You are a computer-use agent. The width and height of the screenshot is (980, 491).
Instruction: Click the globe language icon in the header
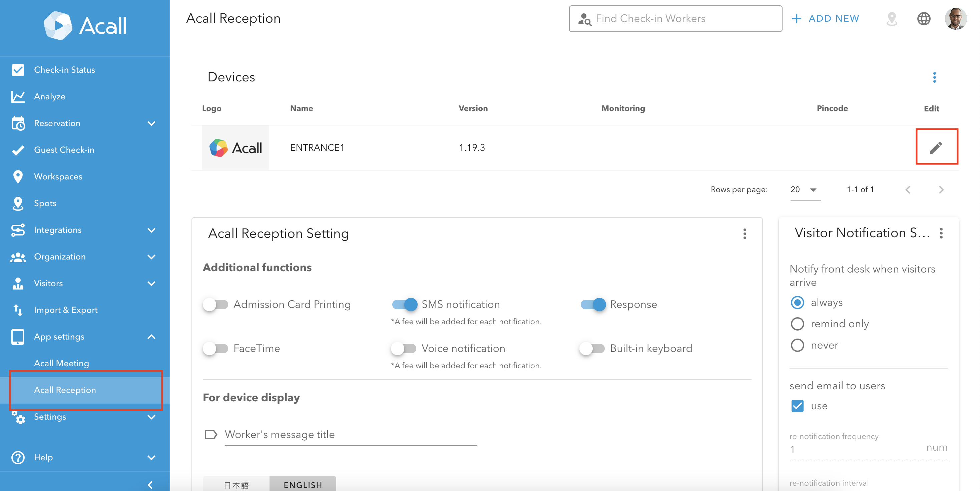(924, 18)
